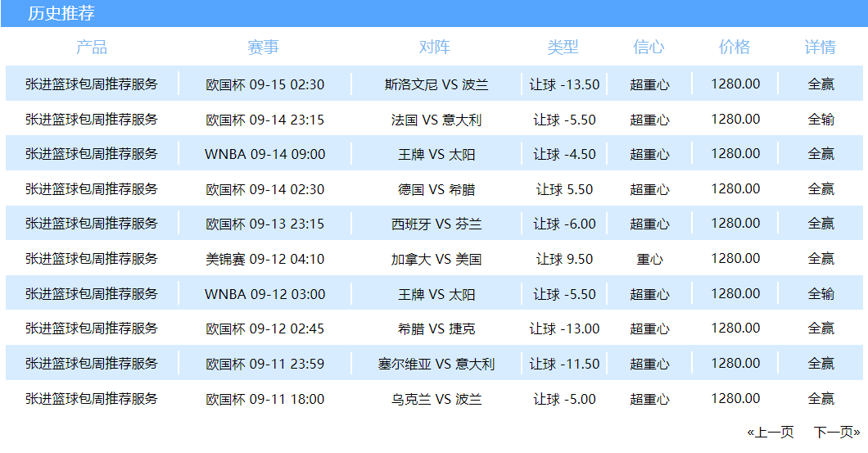Open the 全输 detail for WNBA 09-12 03:00

pyautogui.click(x=821, y=294)
